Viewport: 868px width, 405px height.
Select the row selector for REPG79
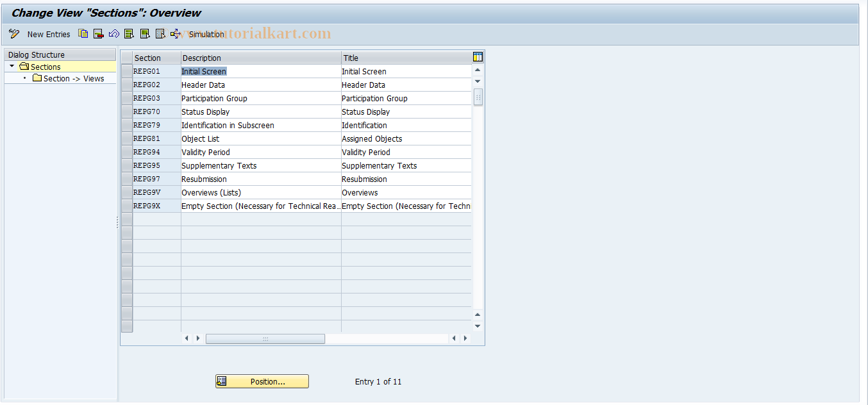tap(127, 125)
